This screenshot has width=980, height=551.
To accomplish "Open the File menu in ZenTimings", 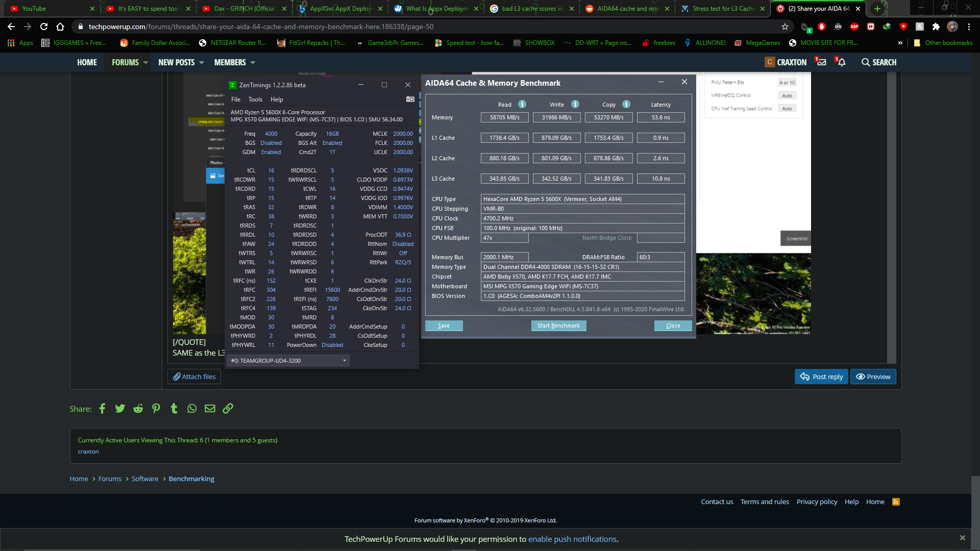I will coord(235,99).
